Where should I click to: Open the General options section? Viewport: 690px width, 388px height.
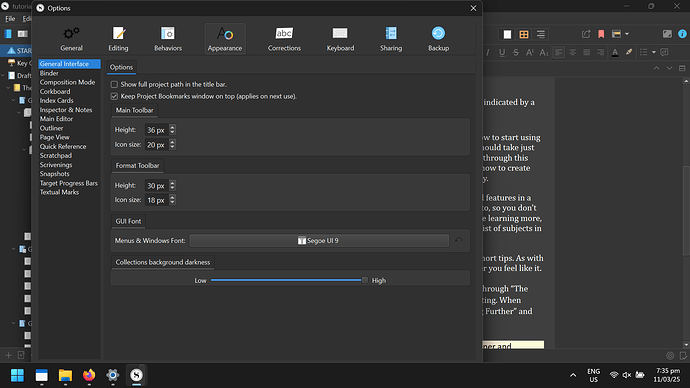[x=71, y=39]
